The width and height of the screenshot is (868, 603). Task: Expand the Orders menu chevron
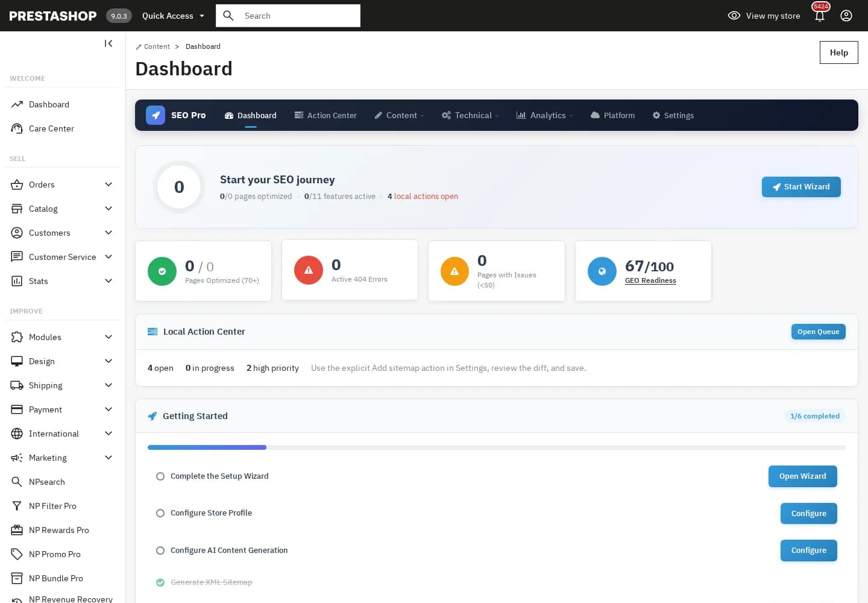pyautogui.click(x=108, y=185)
